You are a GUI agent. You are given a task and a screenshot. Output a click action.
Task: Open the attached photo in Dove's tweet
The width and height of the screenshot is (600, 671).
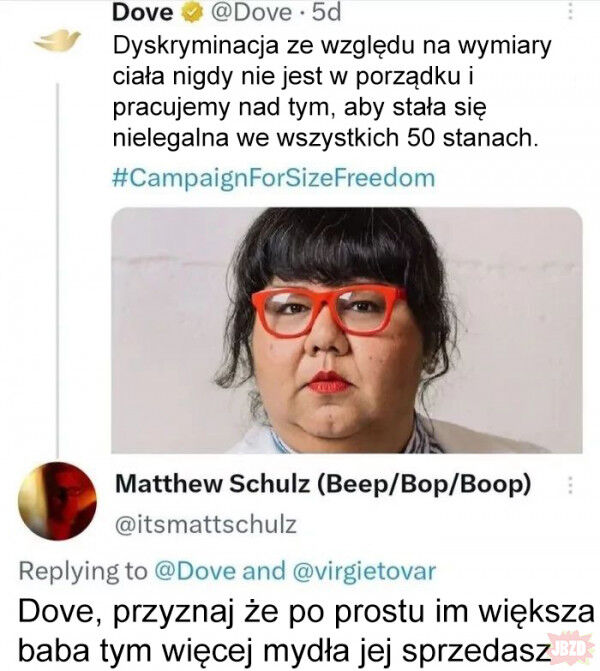coord(347,330)
